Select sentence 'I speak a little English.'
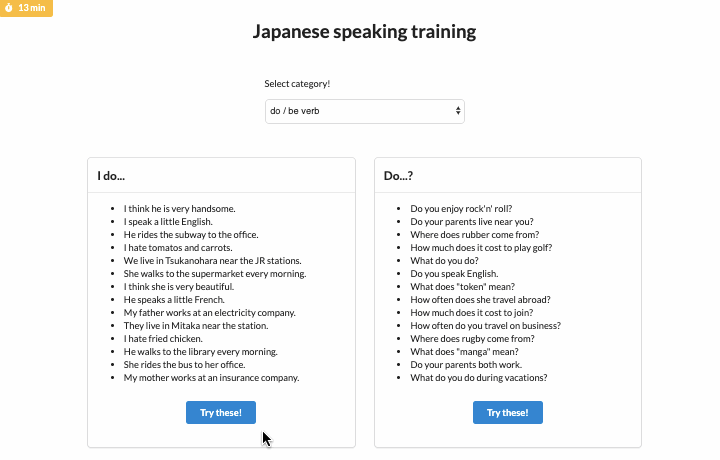This screenshot has width=720, height=460. [177, 222]
